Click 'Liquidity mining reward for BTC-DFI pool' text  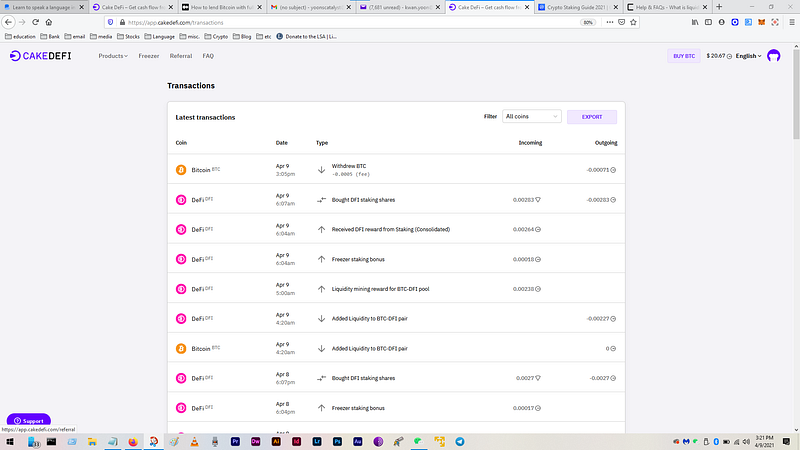point(380,289)
